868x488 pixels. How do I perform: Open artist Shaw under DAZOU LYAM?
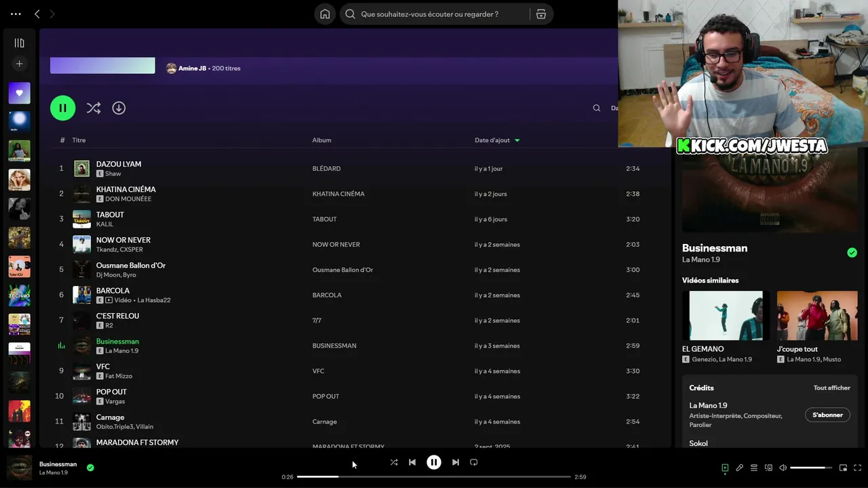(x=113, y=174)
